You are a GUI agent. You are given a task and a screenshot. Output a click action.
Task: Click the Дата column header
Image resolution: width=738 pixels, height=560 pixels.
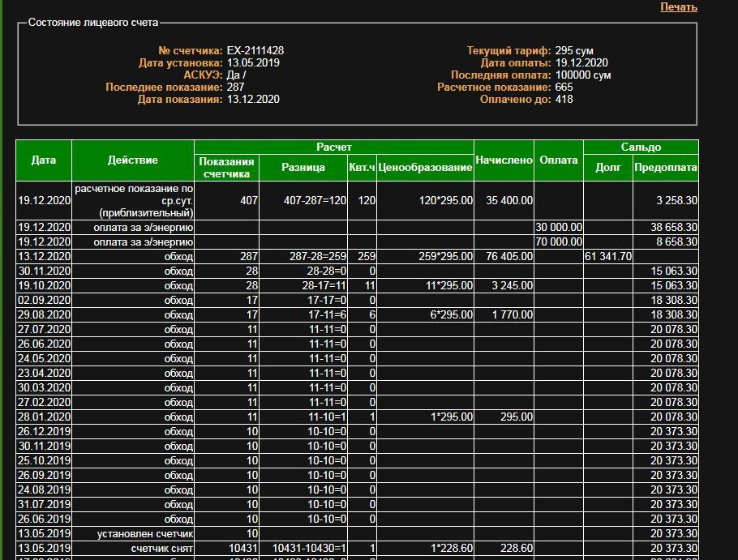[x=44, y=160]
